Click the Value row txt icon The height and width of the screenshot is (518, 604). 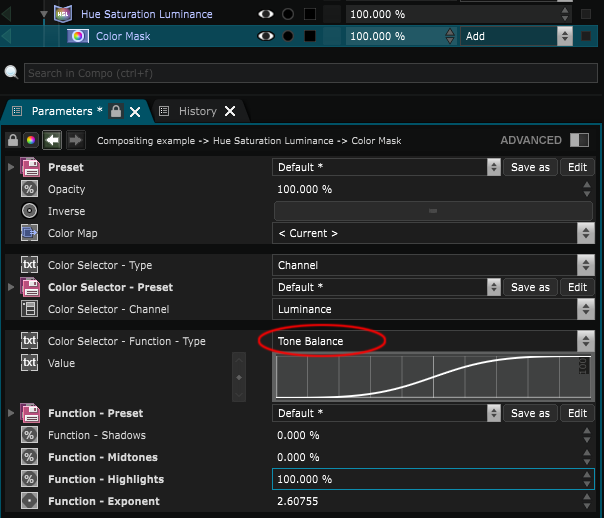[x=29, y=363]
